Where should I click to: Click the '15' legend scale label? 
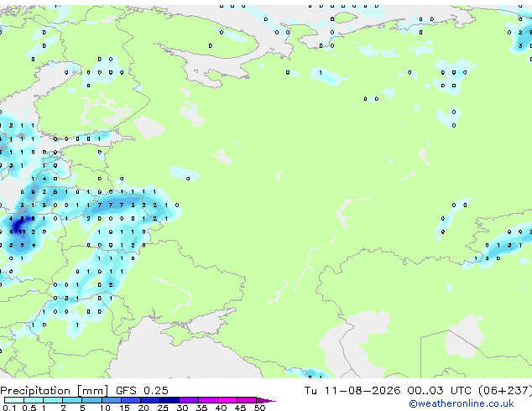[x=124, y=408]
